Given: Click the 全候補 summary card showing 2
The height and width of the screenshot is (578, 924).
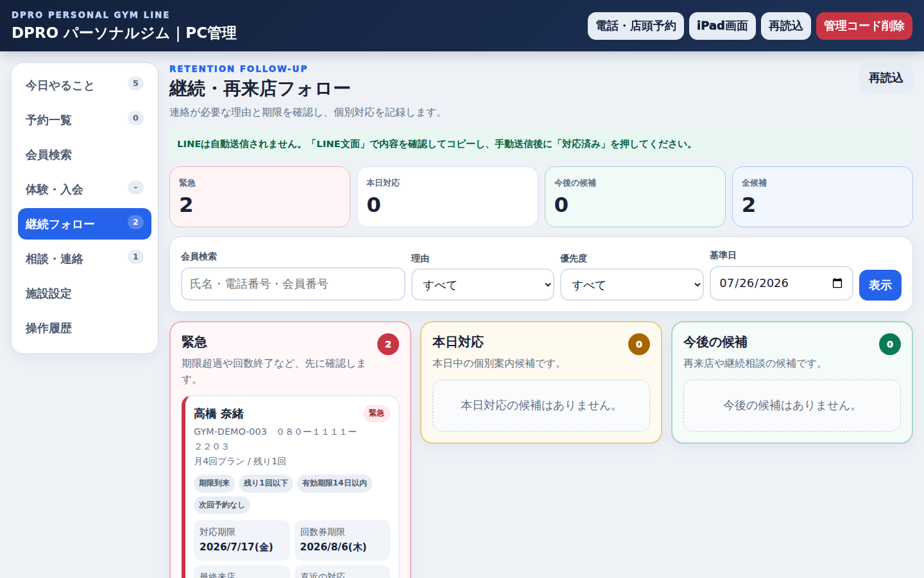Looking at the screenshot, I should coord(823,197).
